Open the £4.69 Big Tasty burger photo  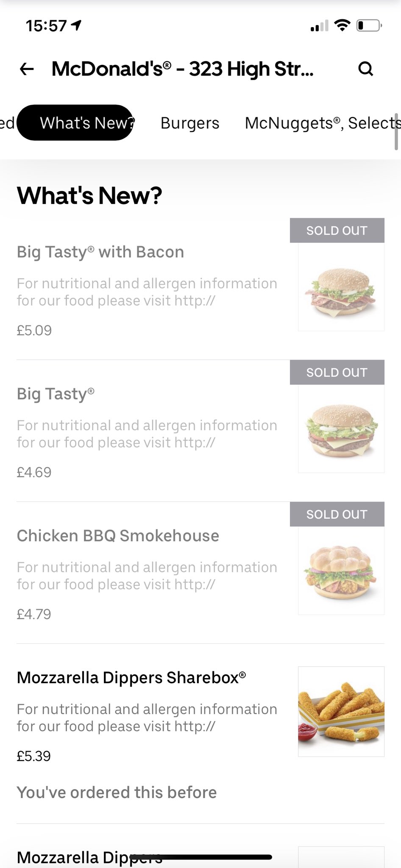341,429
